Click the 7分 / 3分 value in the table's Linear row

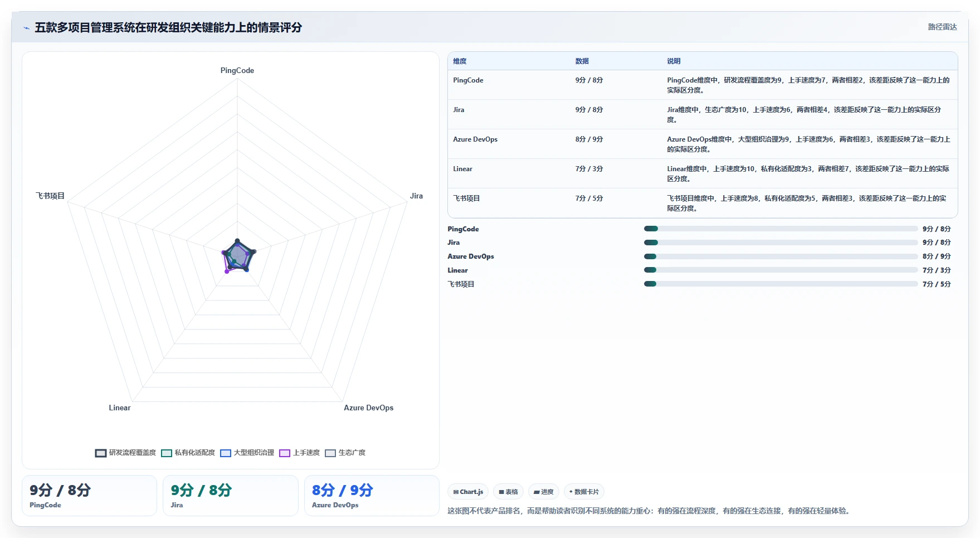[x=589, y=169]
